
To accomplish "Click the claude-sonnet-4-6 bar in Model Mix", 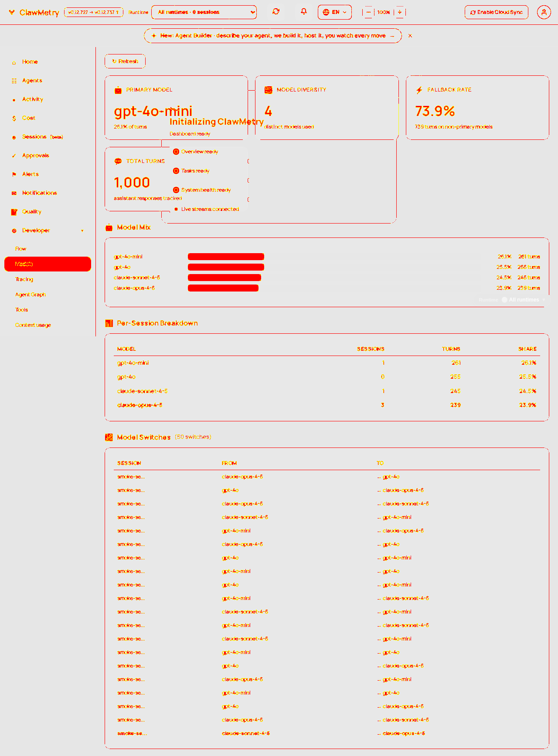I will (225, 278).
